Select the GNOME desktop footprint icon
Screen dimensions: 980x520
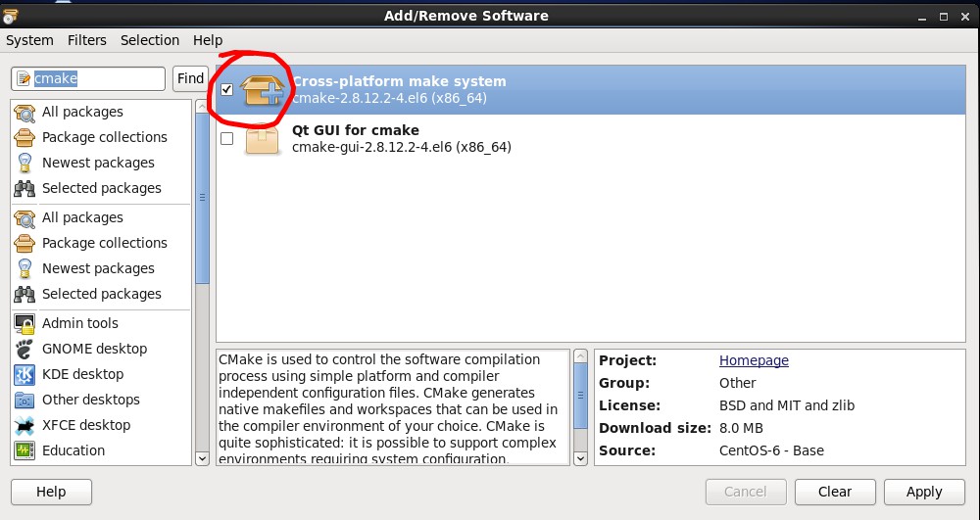[24, 349]
